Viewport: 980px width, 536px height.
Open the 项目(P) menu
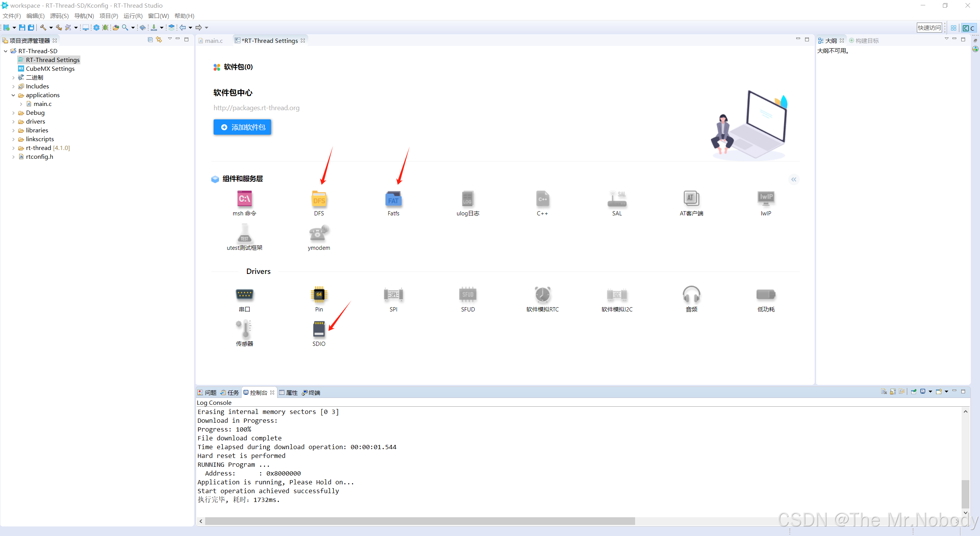109,16
